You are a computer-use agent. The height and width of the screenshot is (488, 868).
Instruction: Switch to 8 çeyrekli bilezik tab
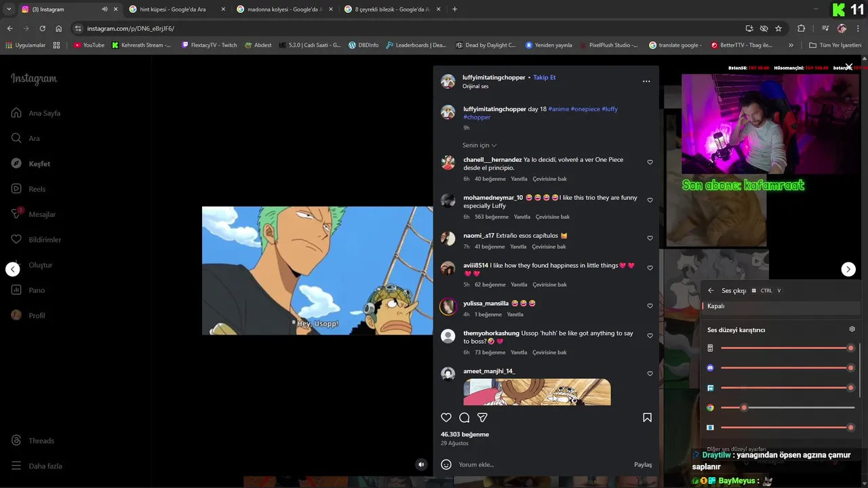(x=392, y=9)
